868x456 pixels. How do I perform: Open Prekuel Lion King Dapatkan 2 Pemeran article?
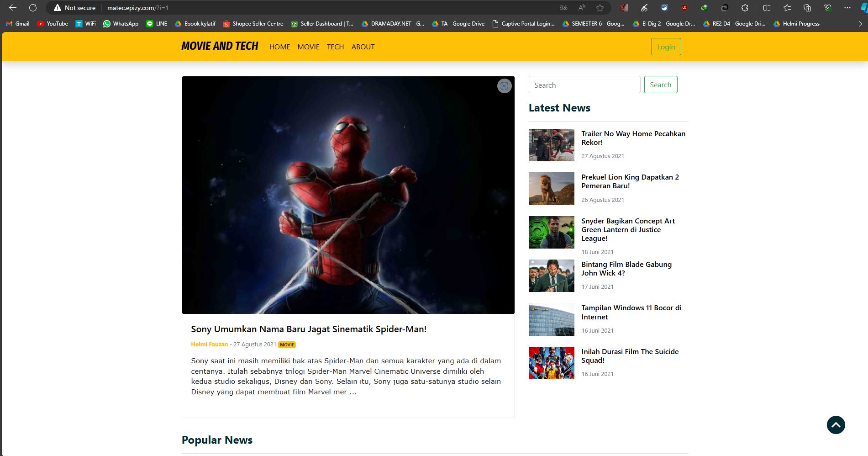(x=630, y=181)
